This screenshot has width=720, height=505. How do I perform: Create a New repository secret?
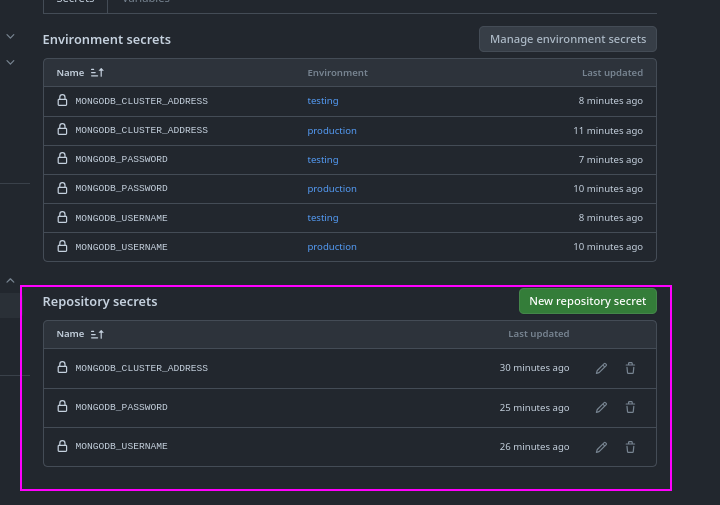click(x=587, y=301)
